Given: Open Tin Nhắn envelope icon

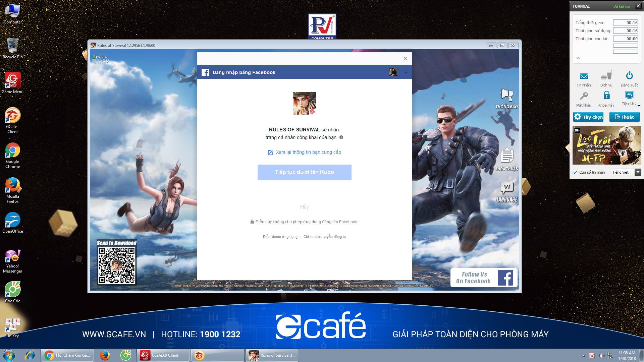Looking at the screenshot, I should coord(584,76).
